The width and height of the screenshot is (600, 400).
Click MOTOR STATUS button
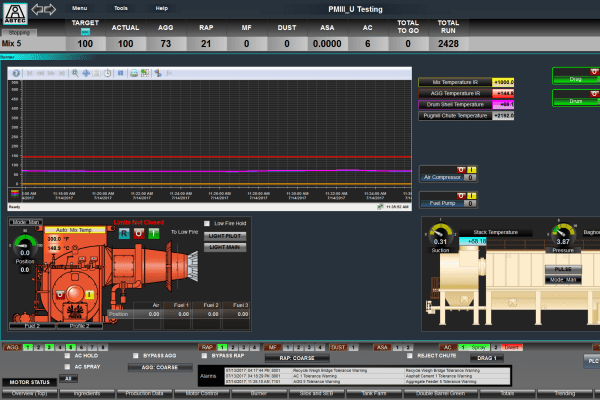[29, 382]
